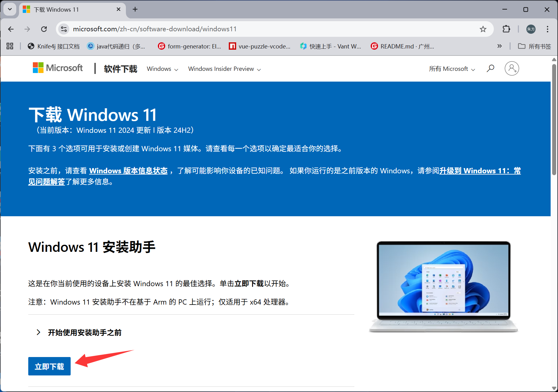This screenshot has width=558, height=392.
Task: Show more bookmarks with the double chevron
Action: tap(500, 46)
